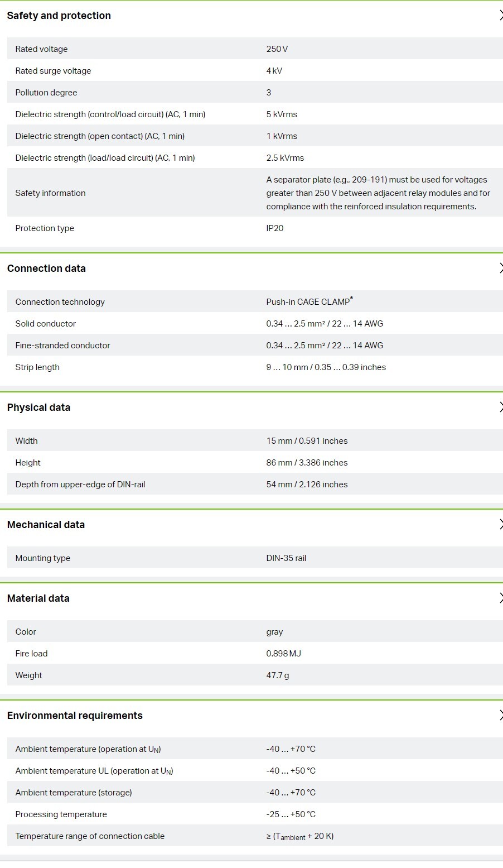Collapse the Safety and protection section chevron
This screenshot has height=868, width=503.
(x=500, y=16)
